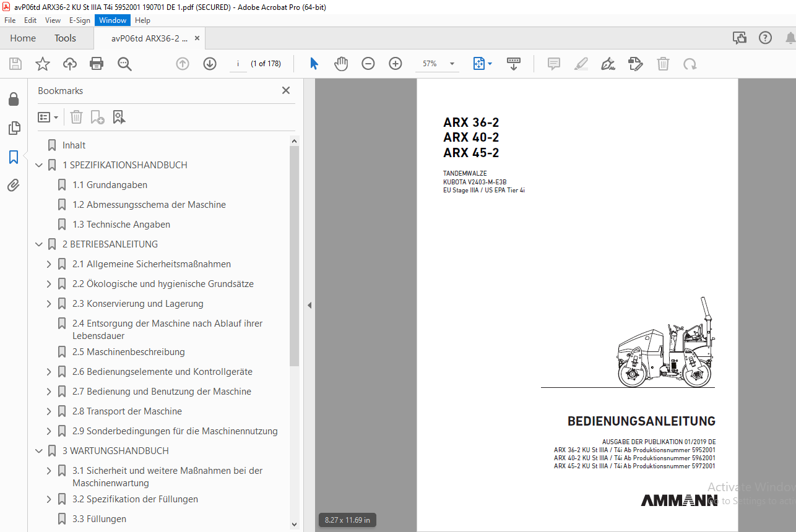
Task: Open the Attachments paperclip panel
Action: 14,185
